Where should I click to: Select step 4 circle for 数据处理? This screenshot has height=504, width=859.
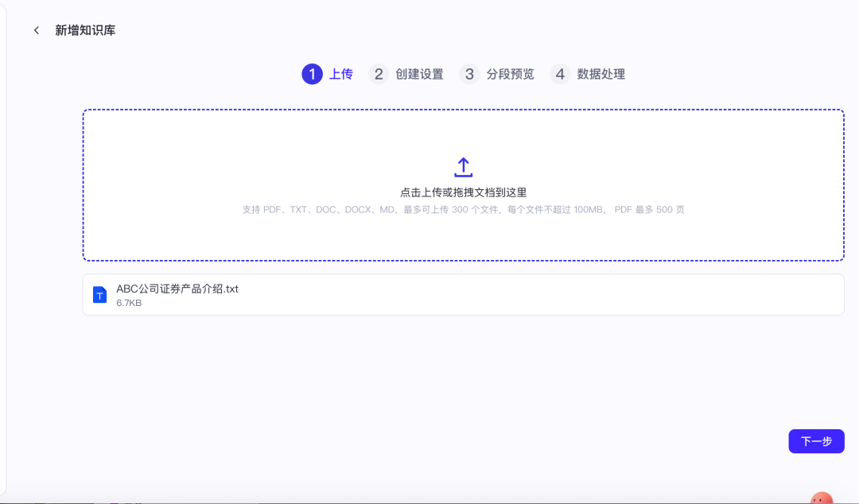(x=560, y=74)
